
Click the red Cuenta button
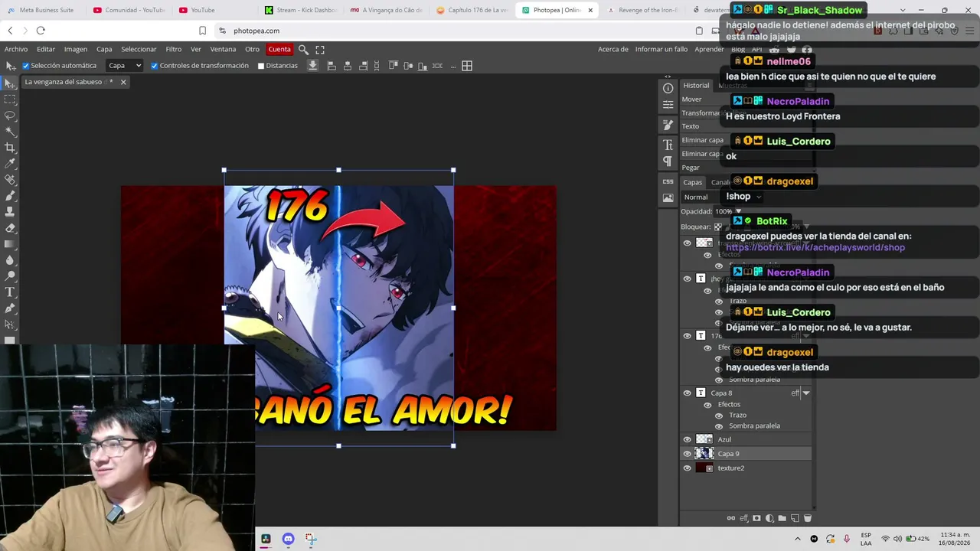[279, 49]
